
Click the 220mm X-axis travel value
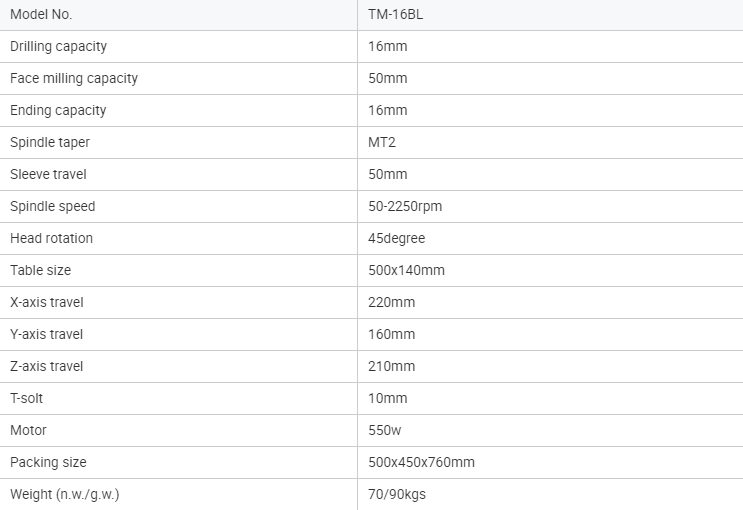click(391, 302)
